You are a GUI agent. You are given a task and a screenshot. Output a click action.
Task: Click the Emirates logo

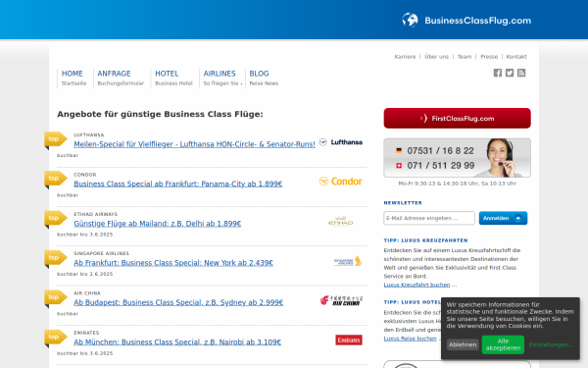349,341
